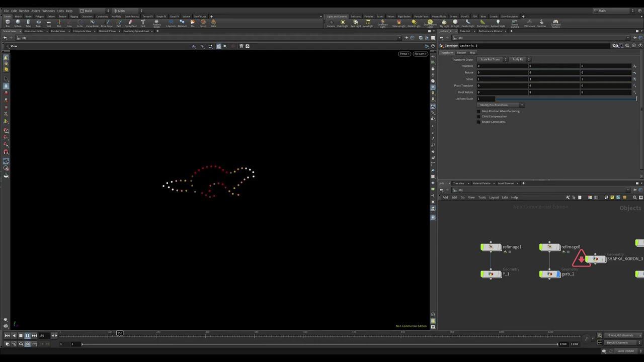
Task: Open the Windows menu
Action: pyautogui.click(x=48, y=11)
